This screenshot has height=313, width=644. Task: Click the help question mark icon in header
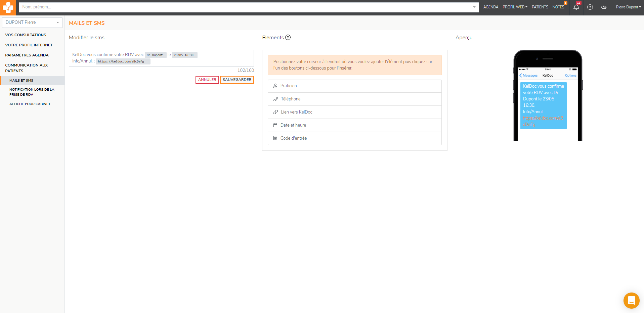[x=590, y=7]
